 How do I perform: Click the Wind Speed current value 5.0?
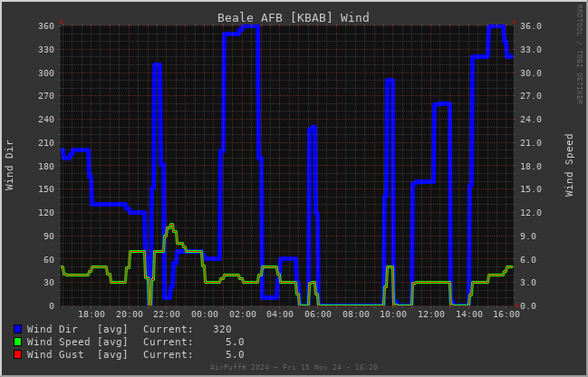click(236, 343)
